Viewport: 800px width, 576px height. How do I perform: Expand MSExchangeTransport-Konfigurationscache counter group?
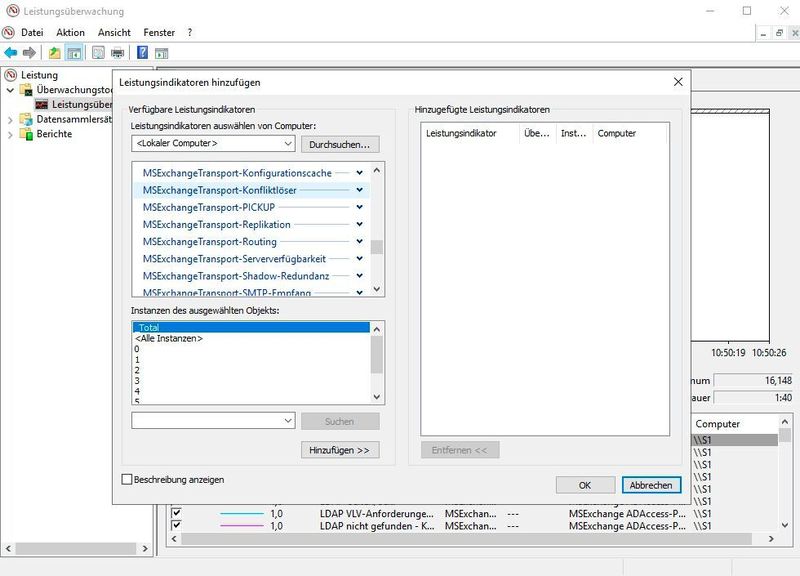[x=360, y=173]
